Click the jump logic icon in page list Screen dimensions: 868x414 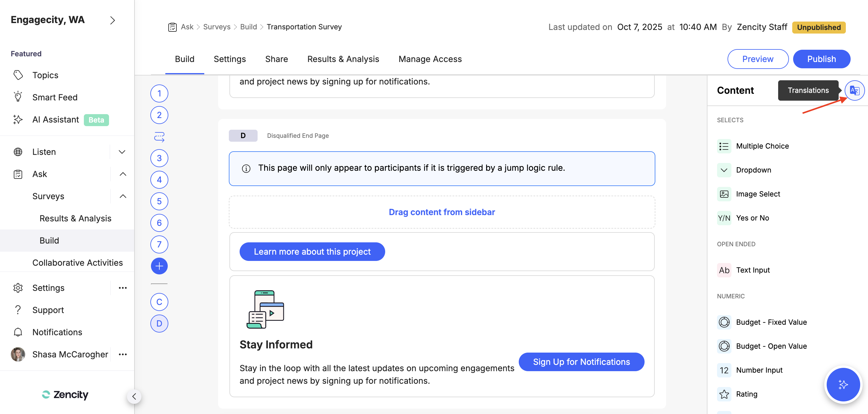click(159, 137)
